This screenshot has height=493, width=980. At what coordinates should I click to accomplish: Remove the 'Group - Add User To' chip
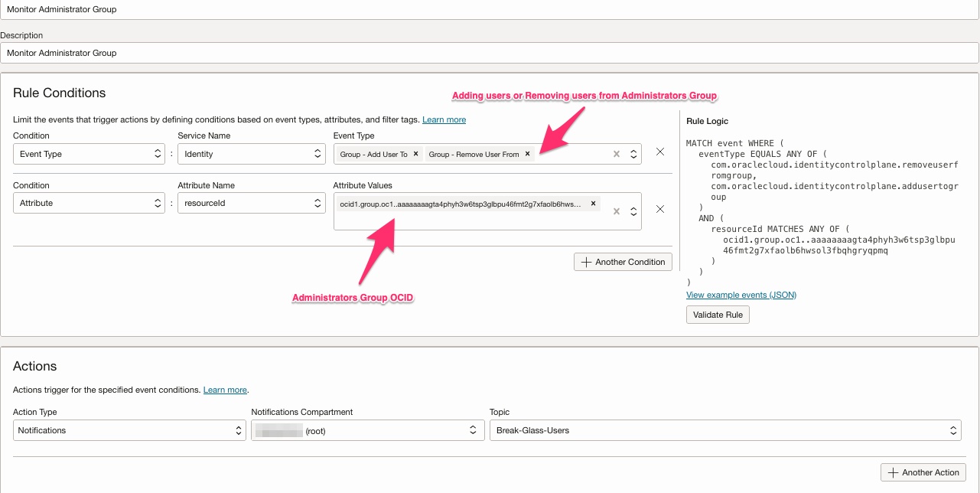click(x=415, y=154)
